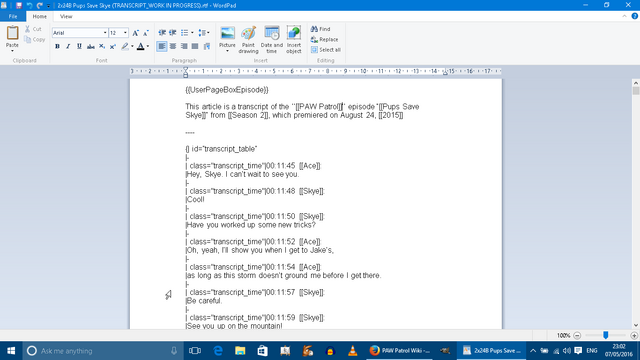The width and height of the screenshot is (640, 360).
Task: Open File Explorer from the taskbar
Action: (240, 351)
